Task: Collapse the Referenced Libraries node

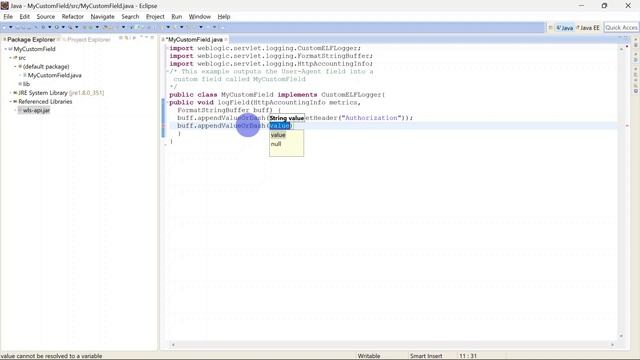Action: click(10, 102)
